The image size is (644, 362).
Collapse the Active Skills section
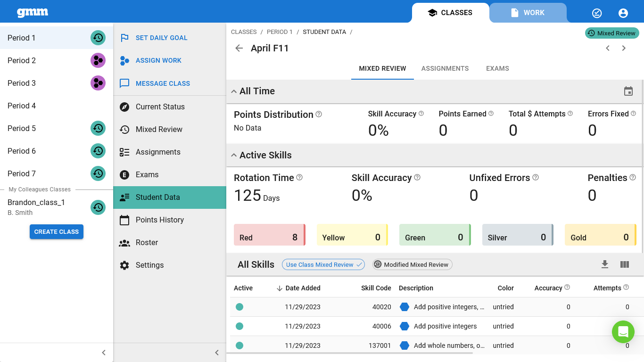click(x=234, y=155)
